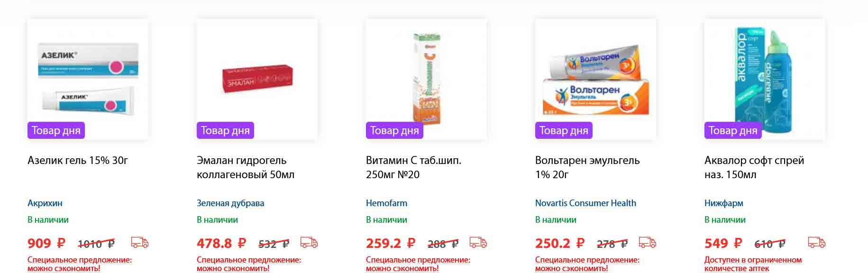Visit the Hemofarm manufacturer link
Image resolution: width=868 pixels, height=273 pixels.
tap(386, 203)
